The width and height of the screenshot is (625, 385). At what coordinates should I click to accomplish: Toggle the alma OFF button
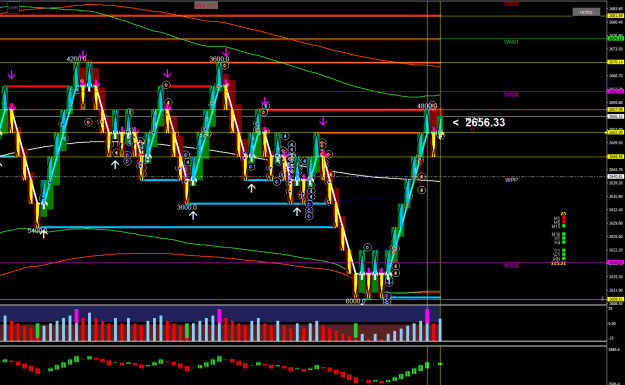(206, 5)
